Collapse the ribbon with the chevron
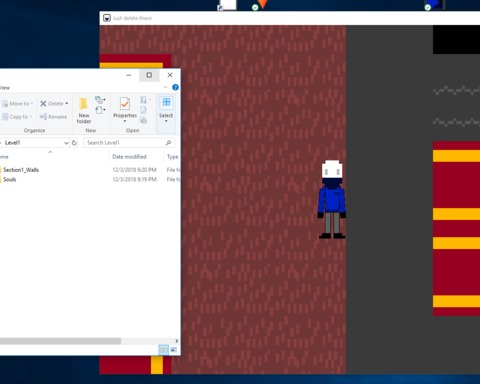The image size is (480, 384). (165, 87)
